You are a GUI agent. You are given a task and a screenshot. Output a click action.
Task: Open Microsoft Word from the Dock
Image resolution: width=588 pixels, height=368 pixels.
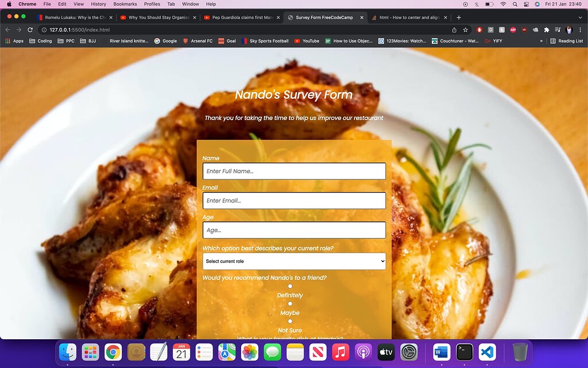click(x=442, y=352)
